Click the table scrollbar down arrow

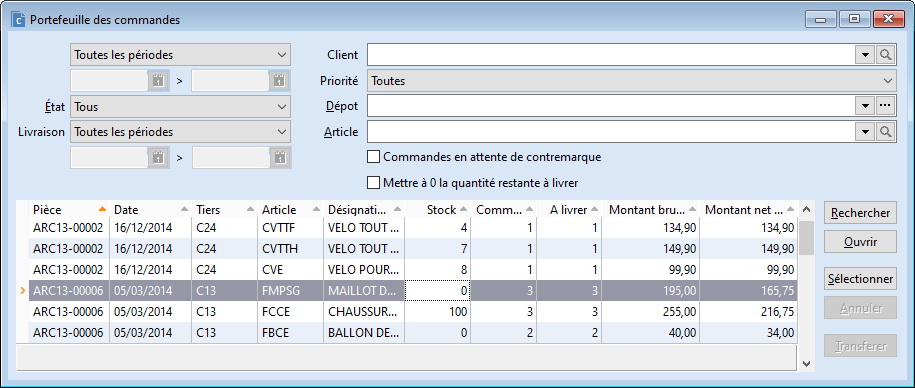[x=806, y=363]
